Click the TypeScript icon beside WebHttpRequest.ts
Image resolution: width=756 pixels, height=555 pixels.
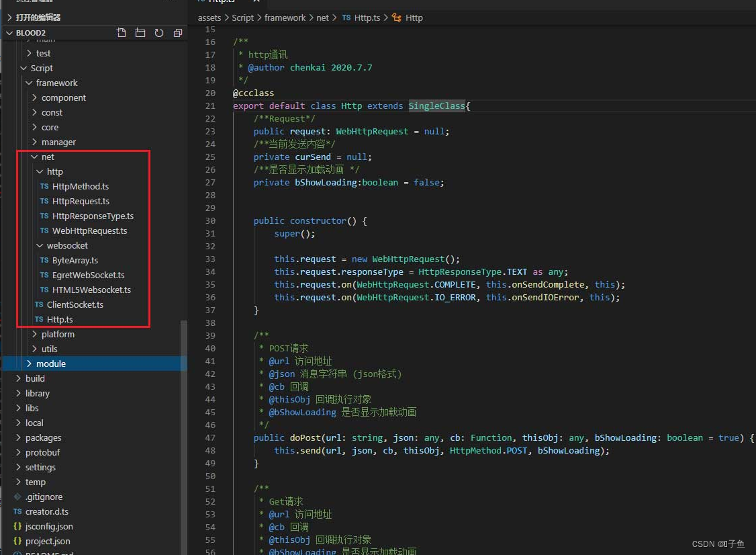46,230
